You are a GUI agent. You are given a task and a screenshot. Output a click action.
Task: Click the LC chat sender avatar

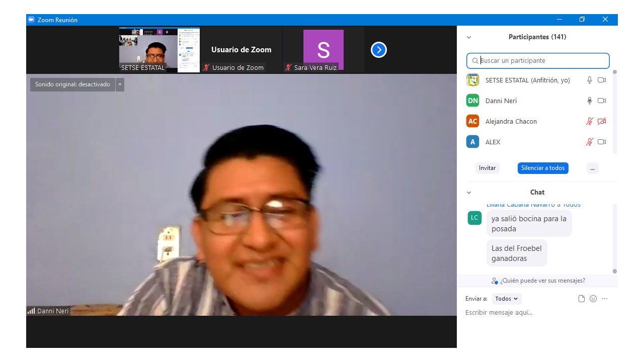point(474,218)
